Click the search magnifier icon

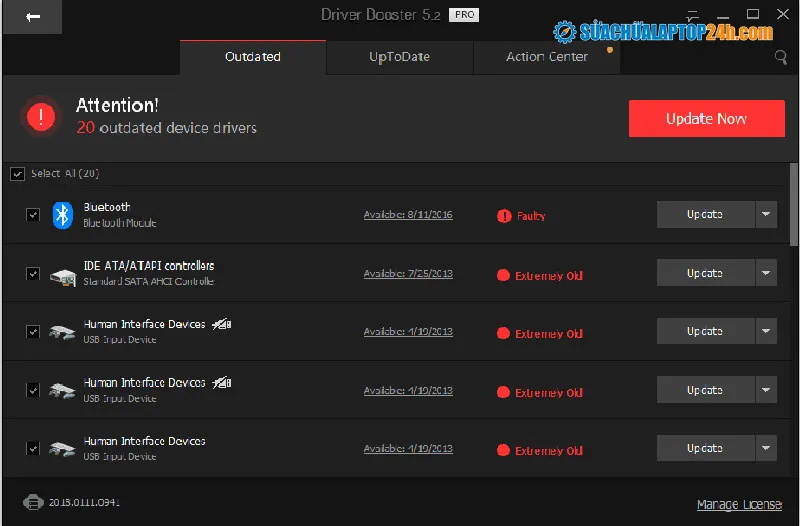tap(781, 57)
